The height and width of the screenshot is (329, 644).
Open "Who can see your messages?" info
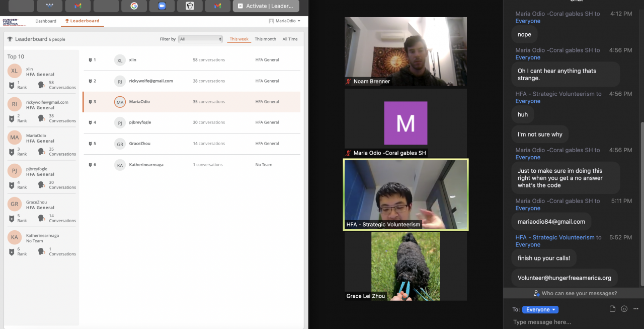(x=576, y=293)
